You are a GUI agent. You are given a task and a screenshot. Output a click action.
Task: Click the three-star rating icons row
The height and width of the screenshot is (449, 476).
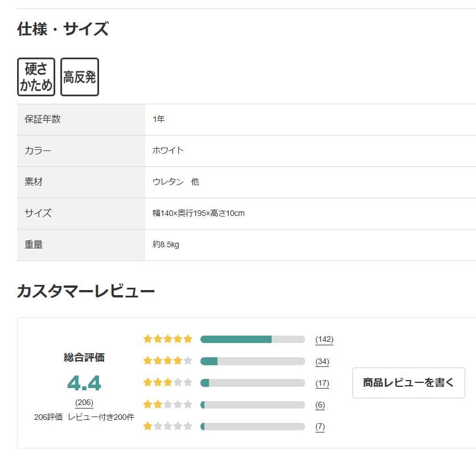tap(167, 382)
